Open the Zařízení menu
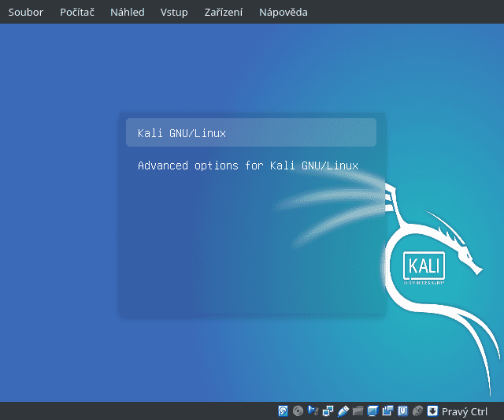 coord(224,13)
